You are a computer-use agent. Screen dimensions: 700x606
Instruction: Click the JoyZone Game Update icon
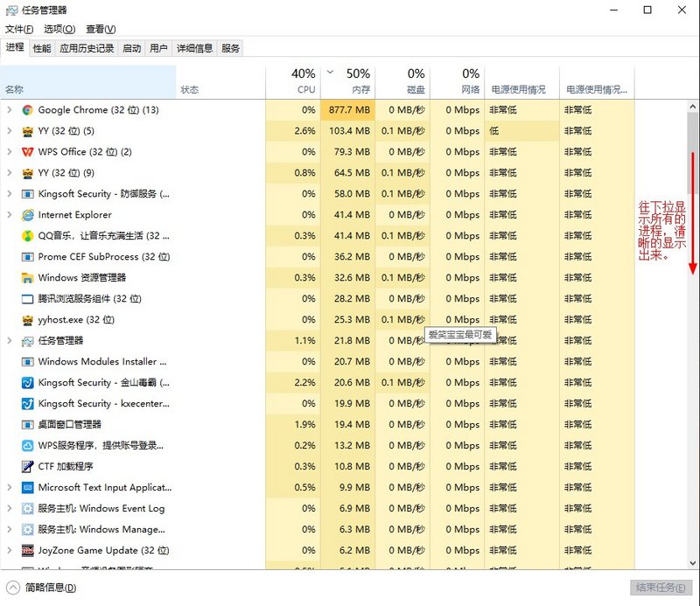tap(28, 551)
